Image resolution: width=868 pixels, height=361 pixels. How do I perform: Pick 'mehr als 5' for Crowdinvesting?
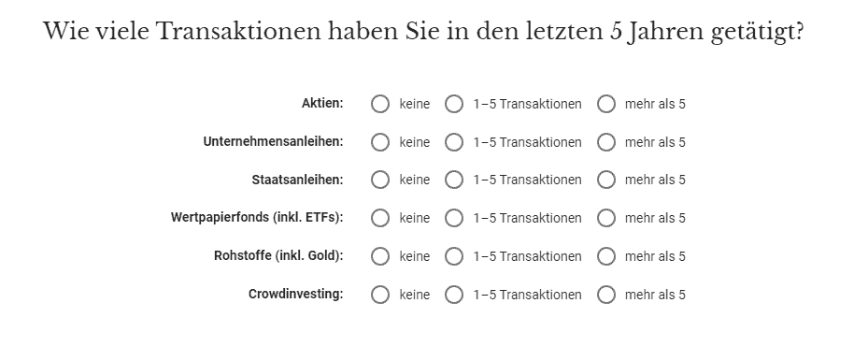pos(606,295)
